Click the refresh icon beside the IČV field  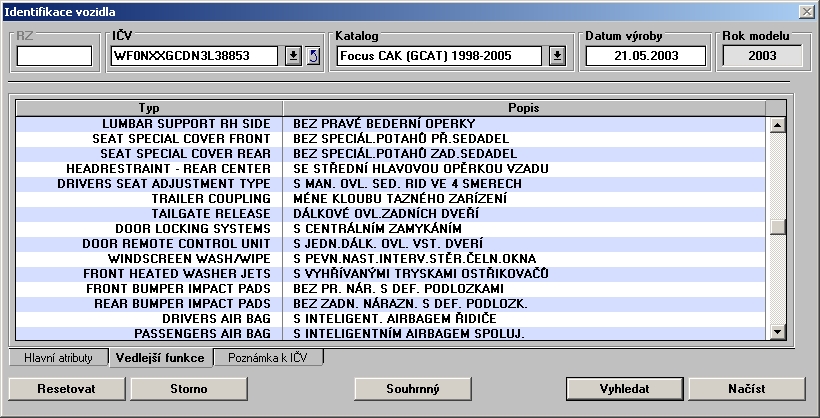312,55
